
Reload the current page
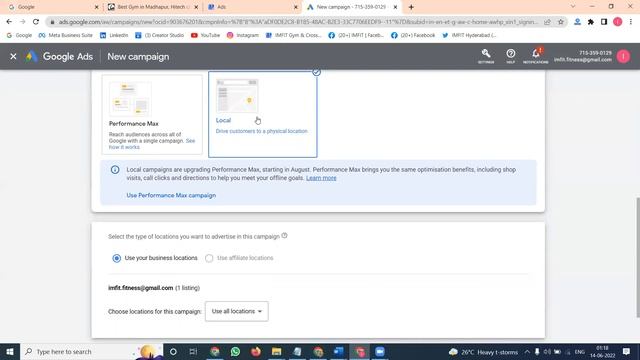coord(36,22)
